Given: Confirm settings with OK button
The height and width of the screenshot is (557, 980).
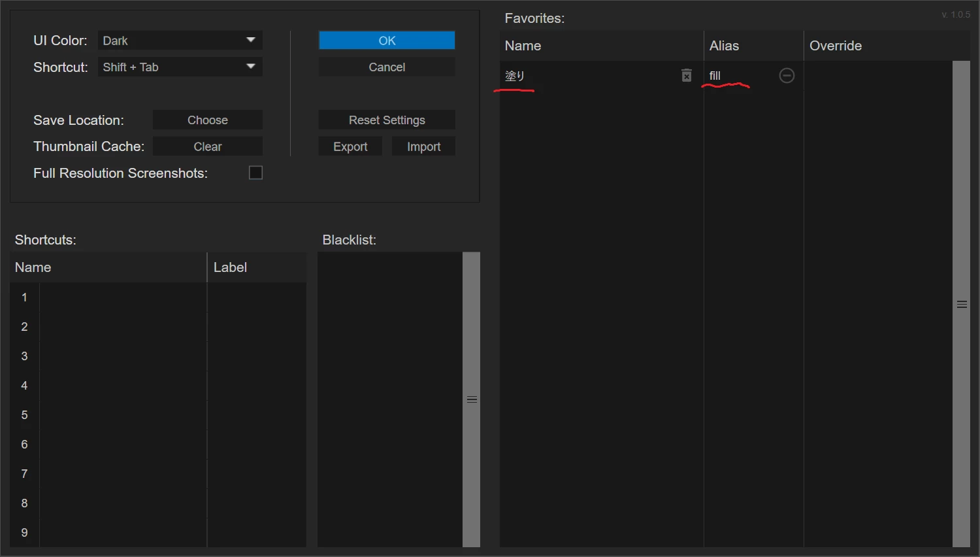Looking at the screenshot, I should [387, 41].
